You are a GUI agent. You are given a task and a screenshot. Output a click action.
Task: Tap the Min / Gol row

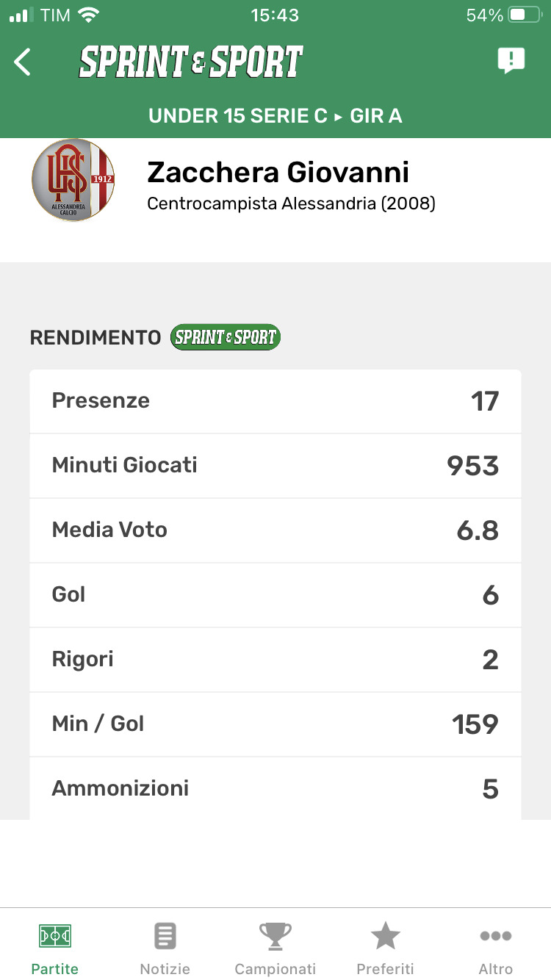pyautogui.click(x=275, y=724)
